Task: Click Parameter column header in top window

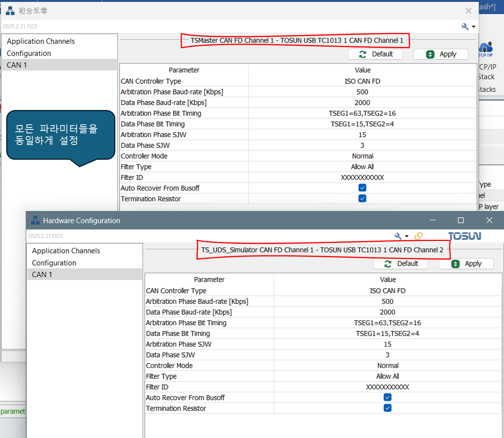Action: [184, 70]
